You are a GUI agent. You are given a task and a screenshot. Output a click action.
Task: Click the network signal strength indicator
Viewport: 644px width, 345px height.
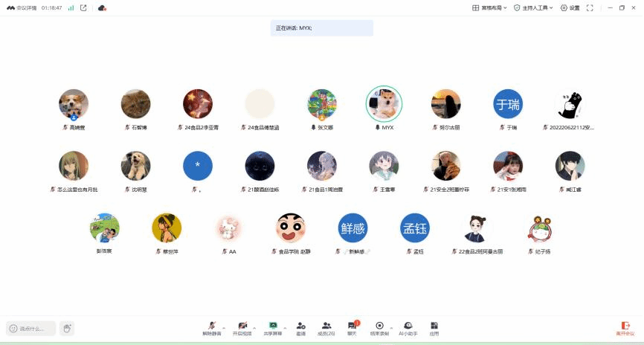(71, 7)
